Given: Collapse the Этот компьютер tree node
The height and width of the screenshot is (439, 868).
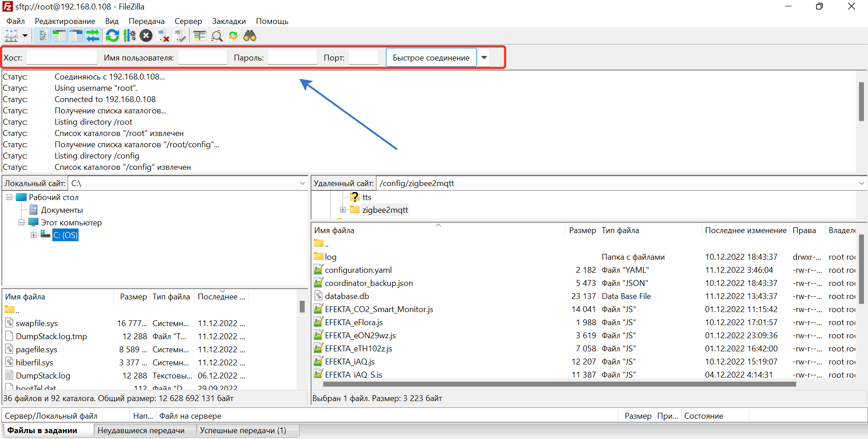Looking at the screenshot, I should tap(21, 223).
